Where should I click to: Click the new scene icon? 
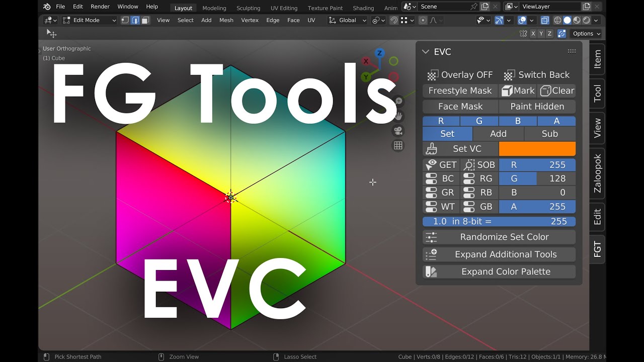click(x=485, y=7)
